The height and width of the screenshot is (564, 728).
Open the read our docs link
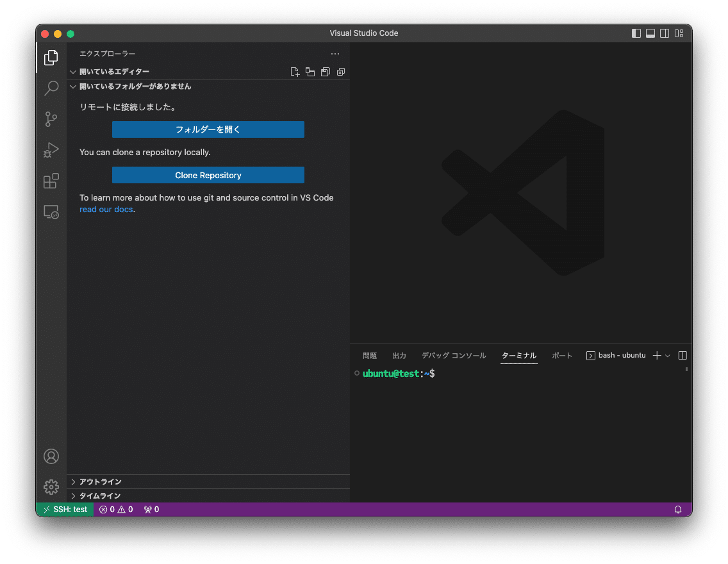106,210
